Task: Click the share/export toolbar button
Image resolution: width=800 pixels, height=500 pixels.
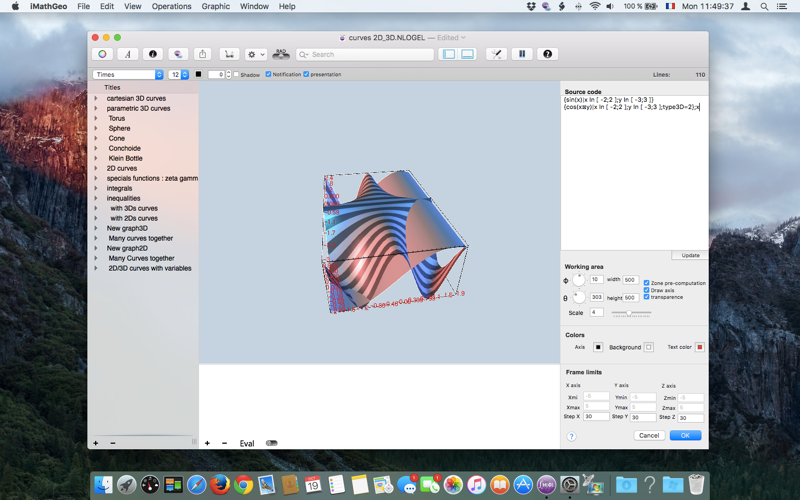Action: click(x=203, y=54)
